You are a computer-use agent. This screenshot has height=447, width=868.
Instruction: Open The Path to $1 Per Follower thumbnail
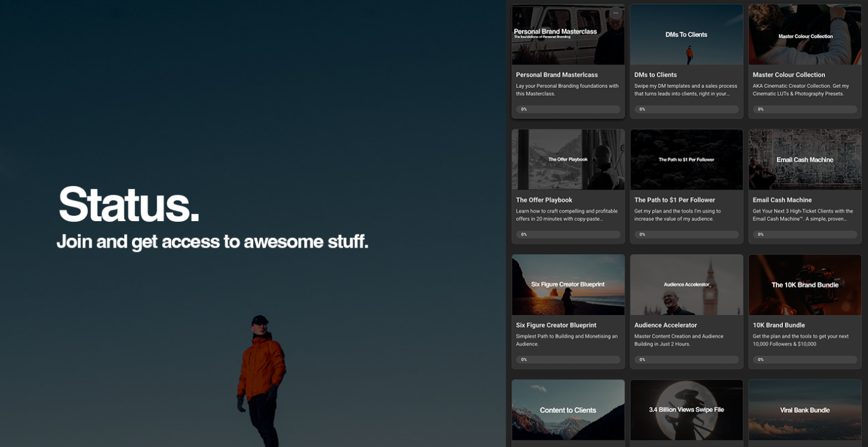click(687, 160)
